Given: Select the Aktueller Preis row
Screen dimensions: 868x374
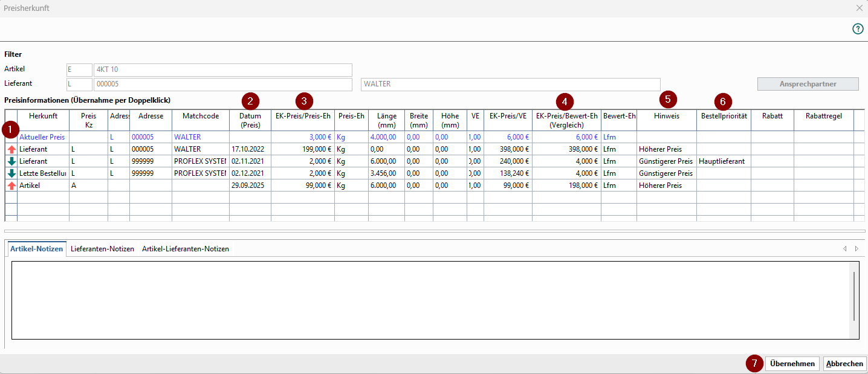Looking at the screenshot, I should pyautogui.click(x=42, y=137).
